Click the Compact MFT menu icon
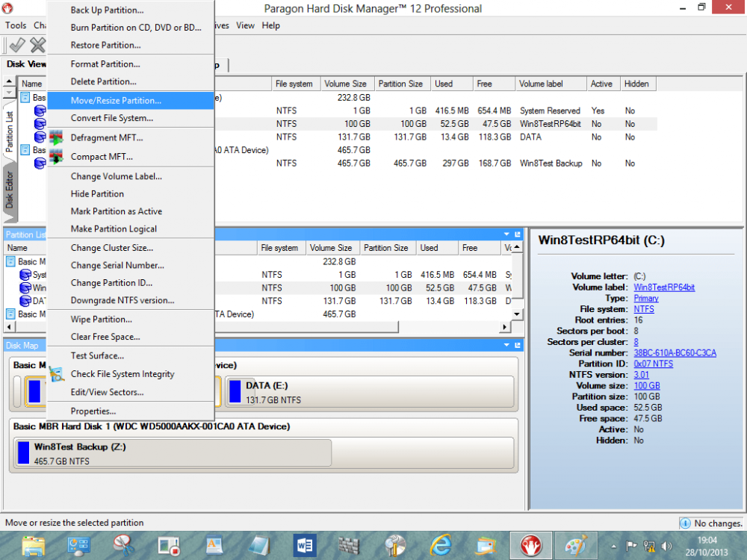Viewport: 747px width, 560px height. [57, 157]
